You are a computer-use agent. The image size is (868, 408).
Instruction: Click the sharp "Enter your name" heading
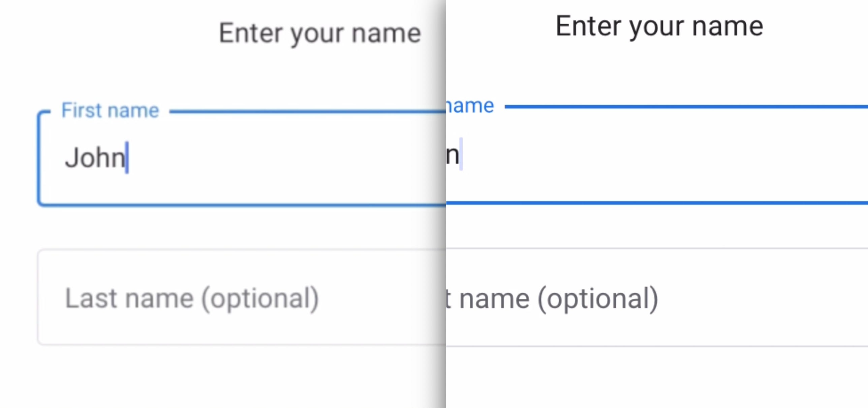[x=659, y=26]
